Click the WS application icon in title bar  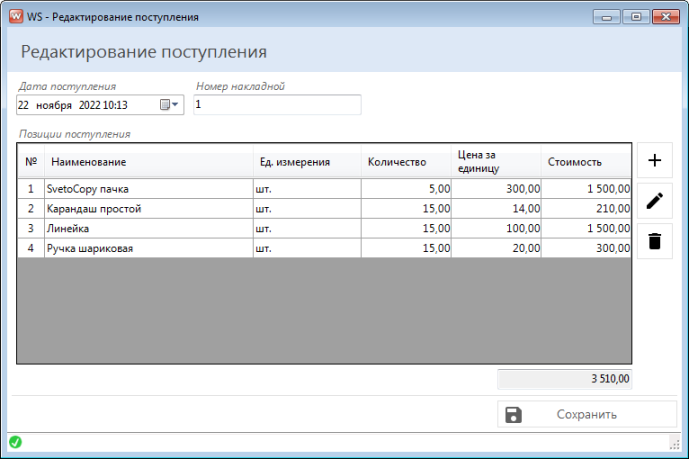point(15,17)
